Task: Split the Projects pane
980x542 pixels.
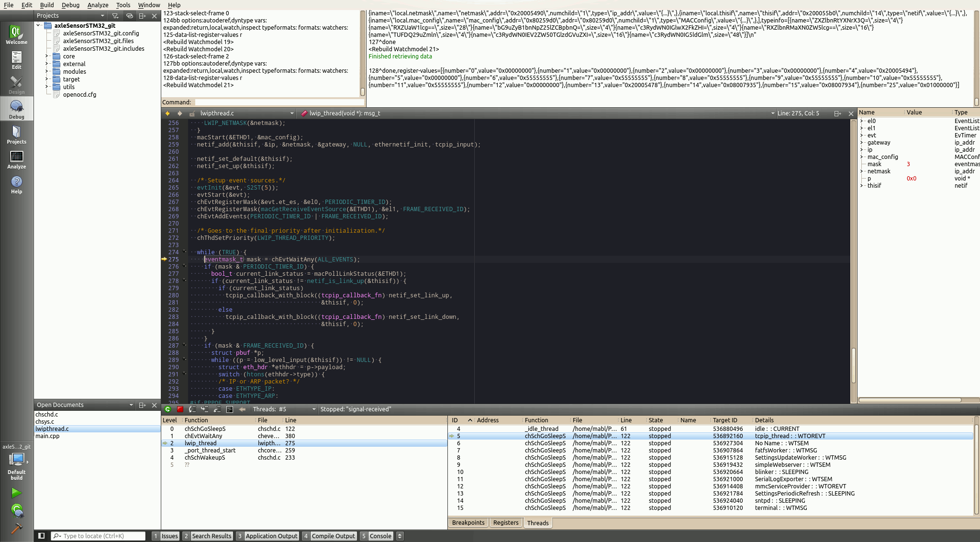Action: [142, 16]
